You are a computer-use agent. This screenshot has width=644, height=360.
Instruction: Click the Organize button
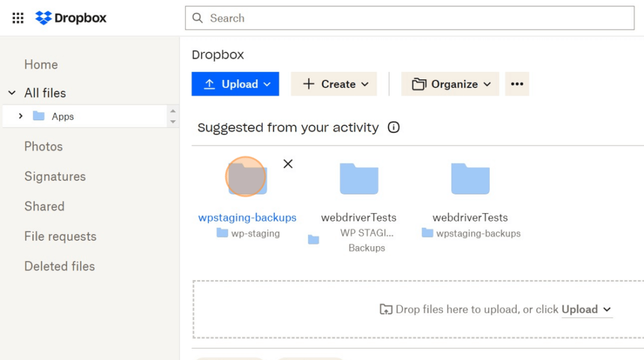450,84
